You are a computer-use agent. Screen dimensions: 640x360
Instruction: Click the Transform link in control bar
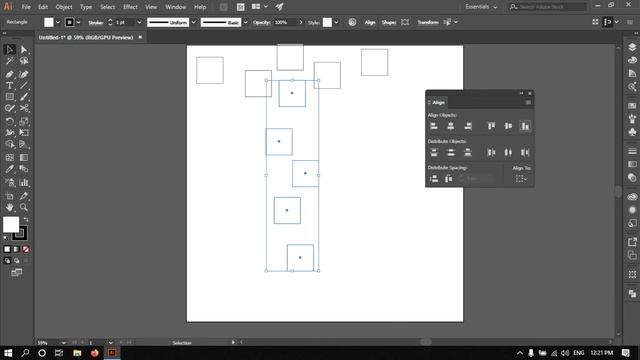pos(428,22)
